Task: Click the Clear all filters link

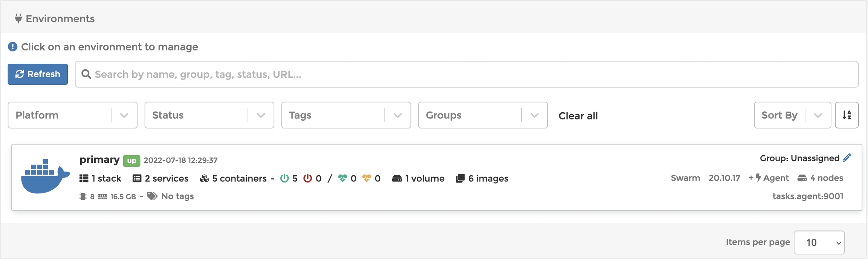Action: (x=578, y=116)
